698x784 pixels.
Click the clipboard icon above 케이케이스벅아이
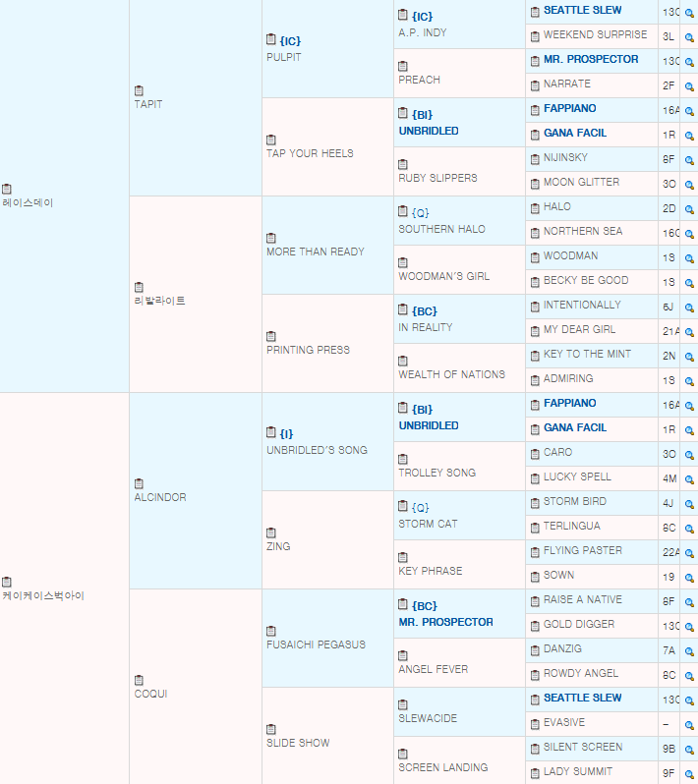point(7,582)
